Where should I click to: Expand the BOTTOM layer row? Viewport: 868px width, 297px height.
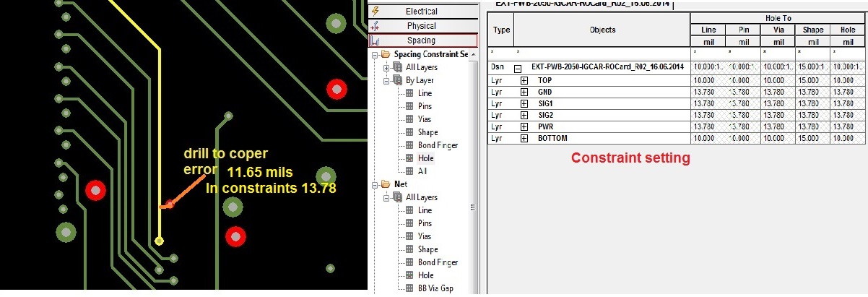click(x=524, y=138)
